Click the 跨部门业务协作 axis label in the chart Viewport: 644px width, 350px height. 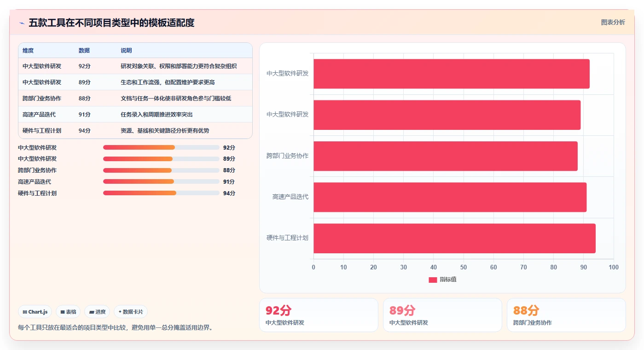point(287,156)
